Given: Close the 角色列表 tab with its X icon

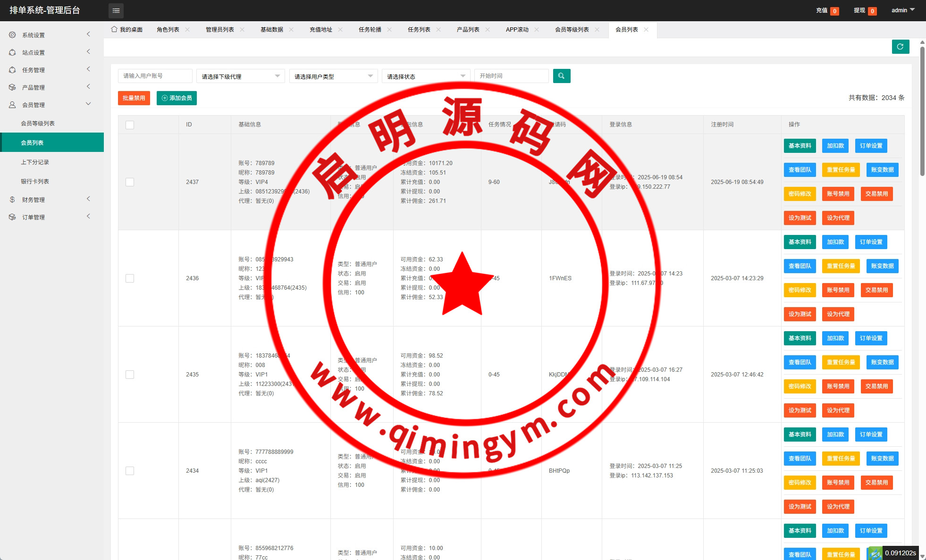Looking at the screenshot, I should tap(187, 30).
